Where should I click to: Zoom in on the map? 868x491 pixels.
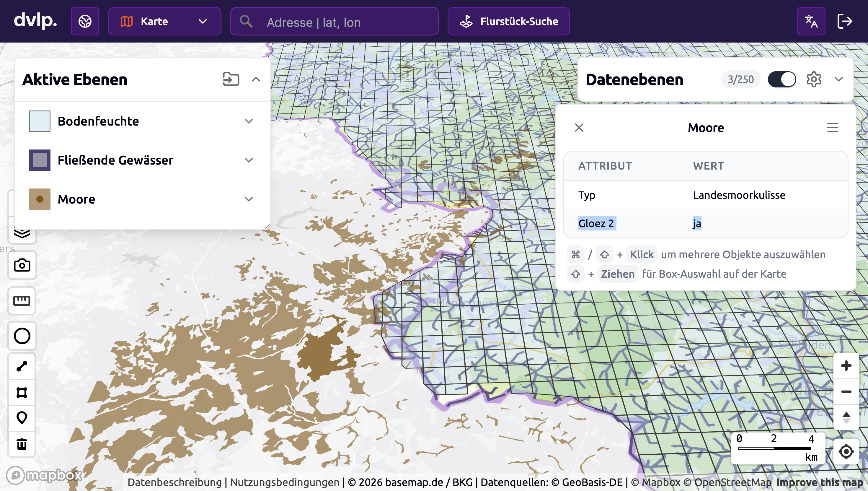(x=846, y=365)
